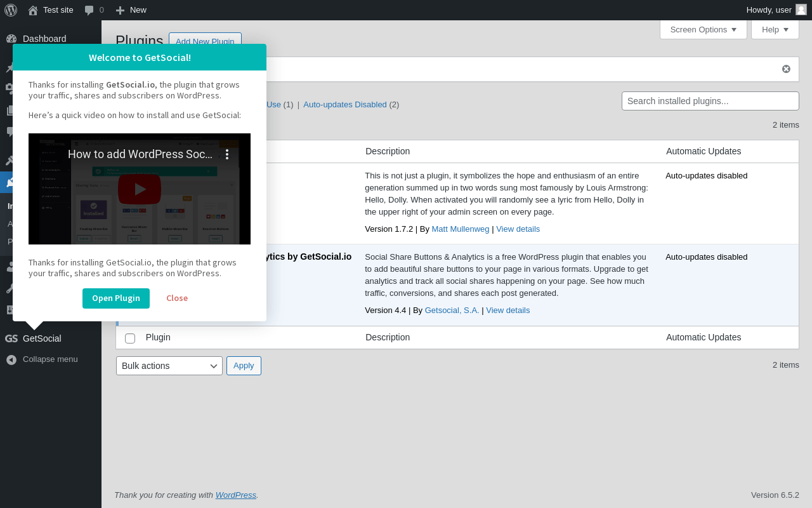
Task: Expand the Help panel
Action: coord(775,29)
